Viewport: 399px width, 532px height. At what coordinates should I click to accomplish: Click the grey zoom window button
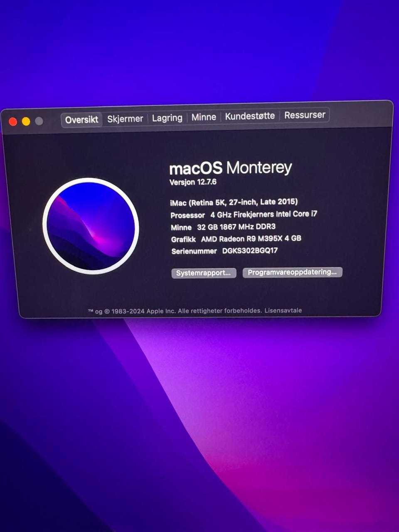pyautogui.click(x=39, y=121)
